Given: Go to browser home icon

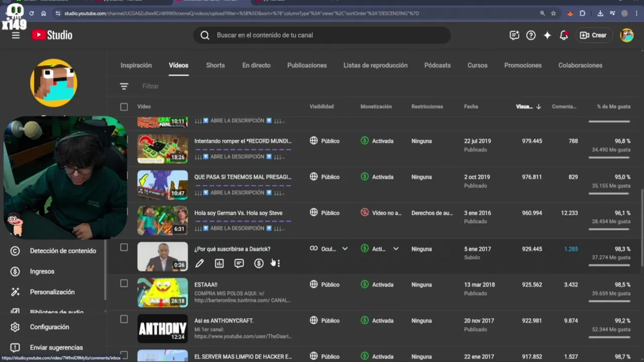Looking at the screenshot, I should 44,14.
